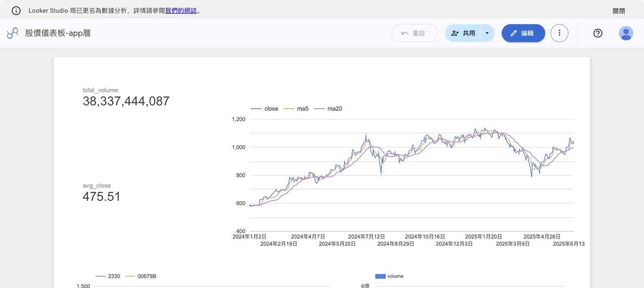Toggle the ma5 series in the legend

coord(296,109)
